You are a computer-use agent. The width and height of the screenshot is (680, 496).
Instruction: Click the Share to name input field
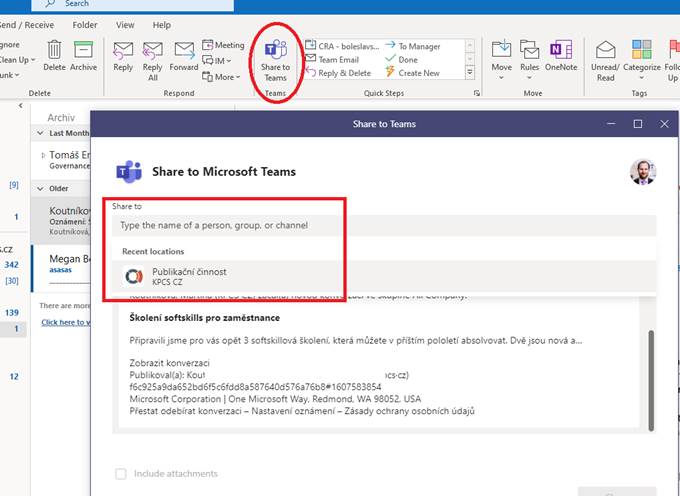384,225
